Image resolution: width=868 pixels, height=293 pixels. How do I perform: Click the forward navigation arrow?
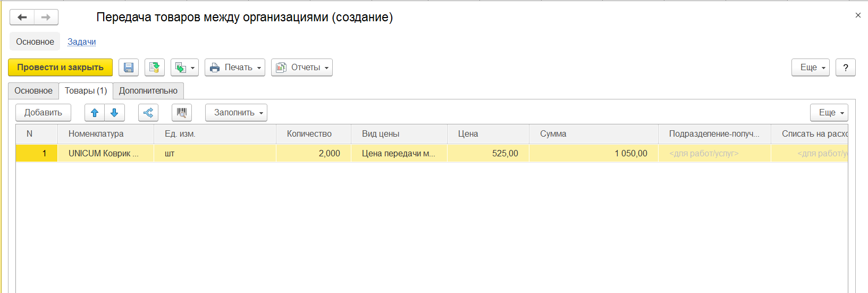(46, 18)
